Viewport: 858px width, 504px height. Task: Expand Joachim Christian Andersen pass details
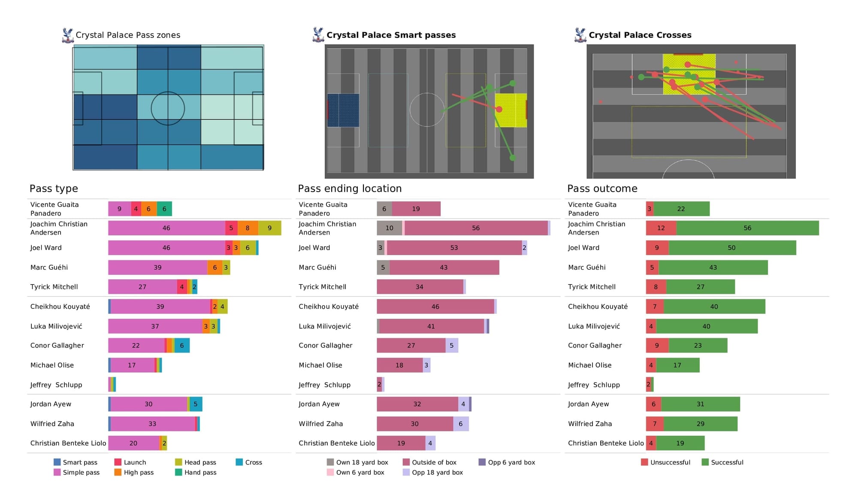(x=60, y=232)
